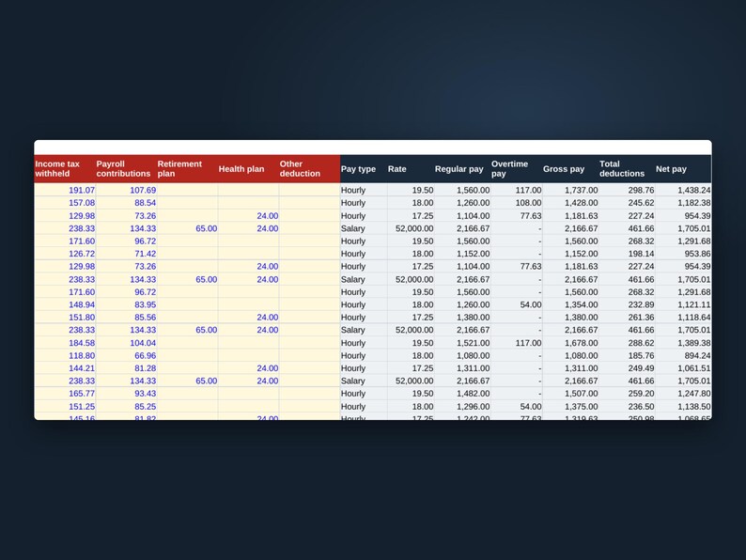Image resolution: width=746 pixels, height=560 pixels.
Task: Click overtime pay cell 108.00
Action: (x=517, y=203)
